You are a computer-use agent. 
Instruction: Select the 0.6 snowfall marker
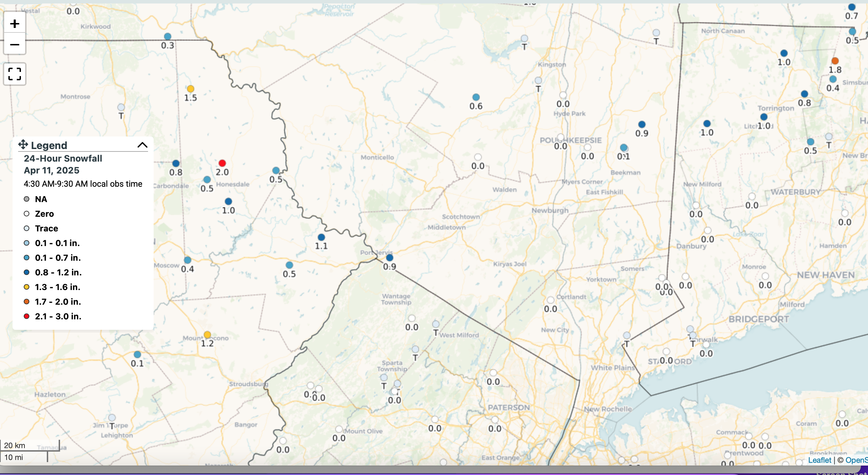point(476,97)
